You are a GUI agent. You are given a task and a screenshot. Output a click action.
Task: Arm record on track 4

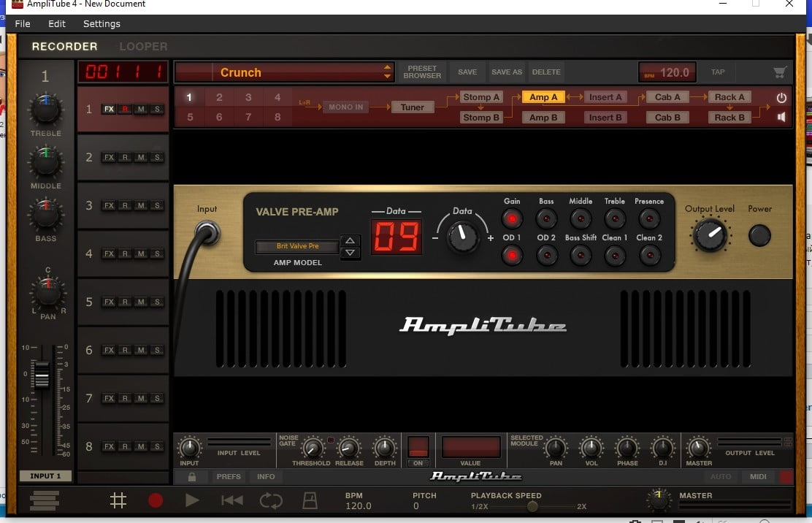[x=125, y=253]
